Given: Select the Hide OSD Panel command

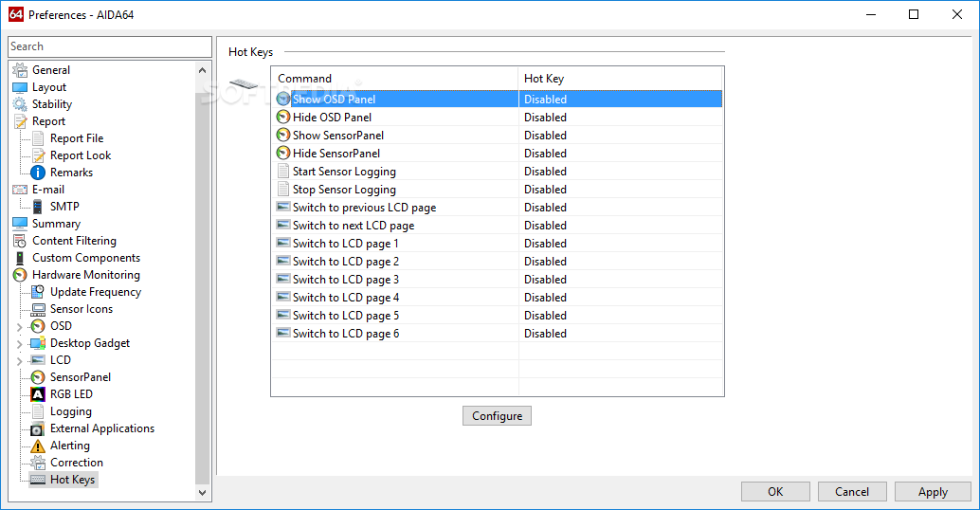Looking at the screenshot, I should tap(332, 118).
